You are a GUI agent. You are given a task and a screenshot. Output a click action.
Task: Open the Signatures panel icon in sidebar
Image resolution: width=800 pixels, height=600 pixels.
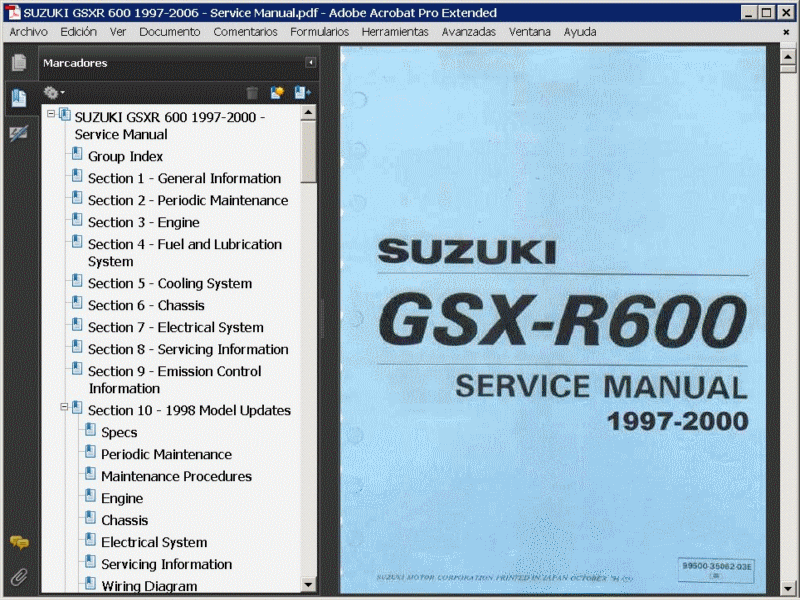19,134
